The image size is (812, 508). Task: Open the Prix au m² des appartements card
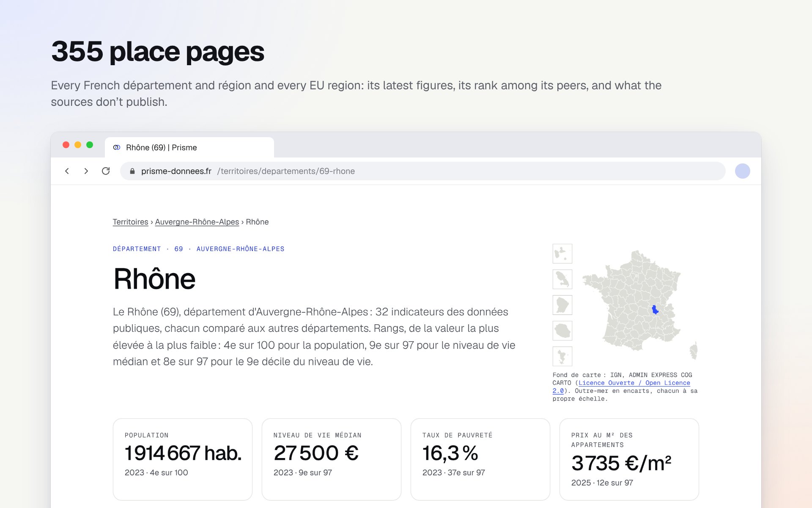tap(629, 459)
